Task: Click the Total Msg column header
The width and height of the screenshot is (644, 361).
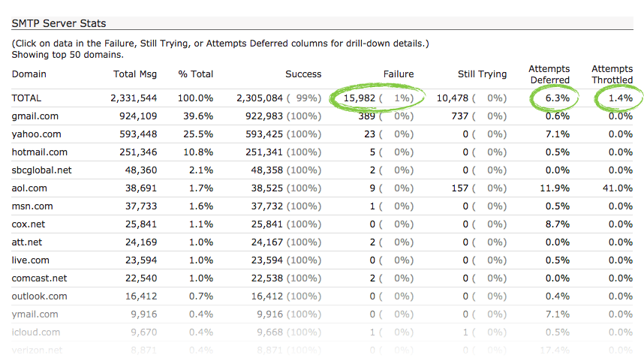Action: [x=135, y=74]
